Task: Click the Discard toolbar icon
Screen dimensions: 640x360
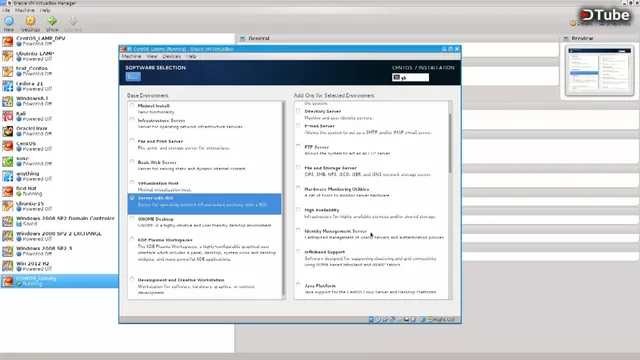Action: pos(73,21)
